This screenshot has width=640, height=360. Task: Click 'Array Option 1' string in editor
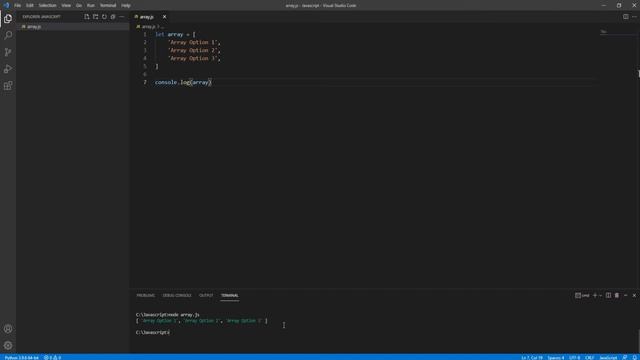click(193, 42)
